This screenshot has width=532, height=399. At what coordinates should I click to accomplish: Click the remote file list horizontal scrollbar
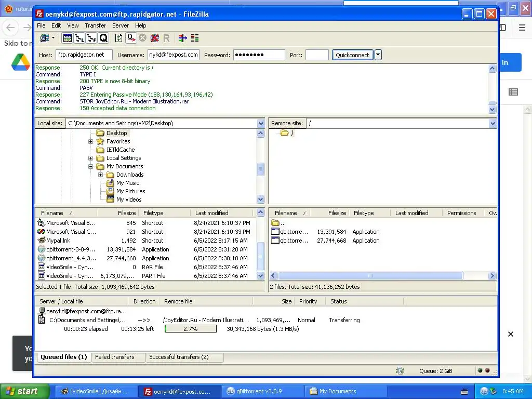[x=370, y=276]
